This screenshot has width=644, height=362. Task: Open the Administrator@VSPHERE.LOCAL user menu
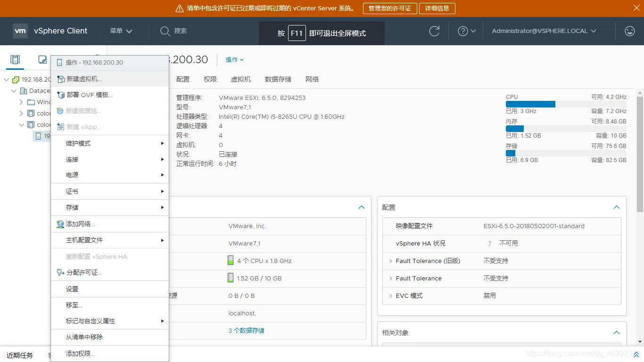[x=544, y=31]
